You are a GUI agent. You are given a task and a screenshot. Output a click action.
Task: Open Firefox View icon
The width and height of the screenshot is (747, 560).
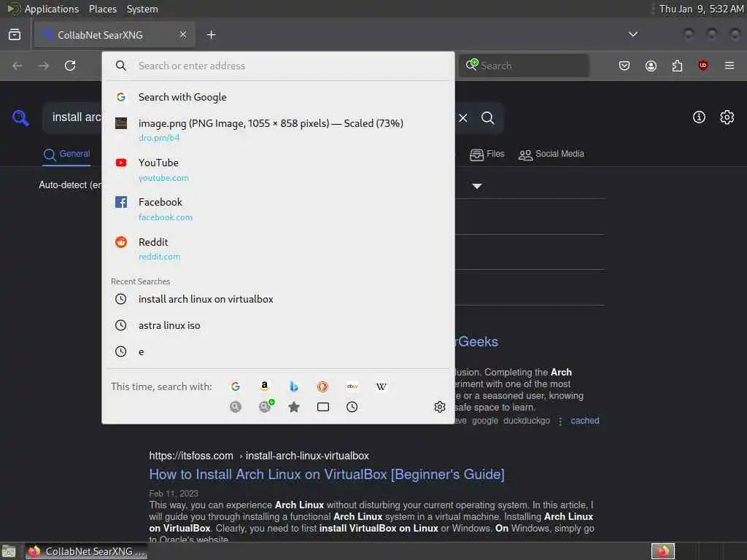tap(15, 34)
